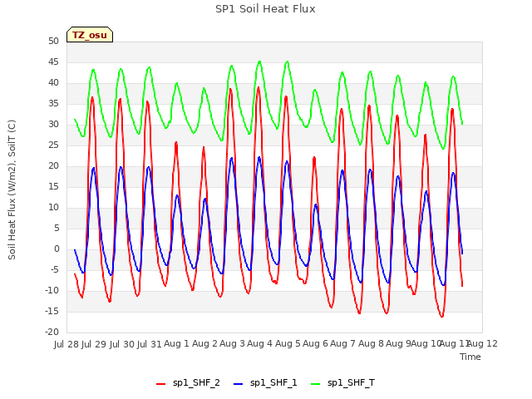Click the Aug 12 x-axis tick label
The width and height of the screenshot is (532, 399).
[x=483, y=343]
